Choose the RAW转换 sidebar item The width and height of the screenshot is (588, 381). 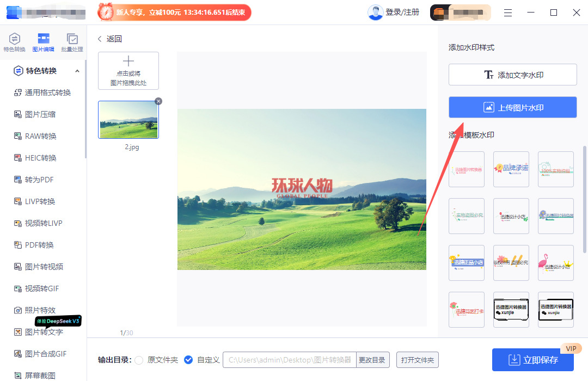pyautogui.click(x=35, y=136)
